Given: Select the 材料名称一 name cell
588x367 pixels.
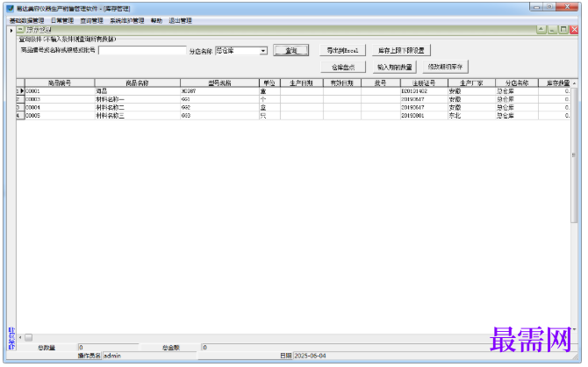Looking at the screenshot, I should tap(137, 99).
